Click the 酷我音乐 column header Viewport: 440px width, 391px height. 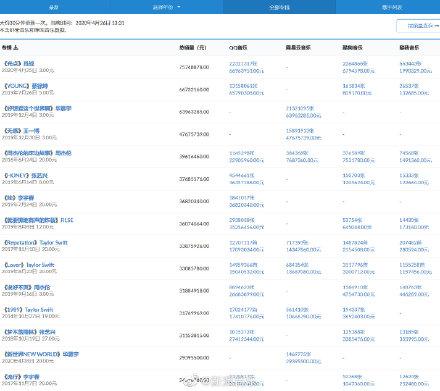click(409, 48)
